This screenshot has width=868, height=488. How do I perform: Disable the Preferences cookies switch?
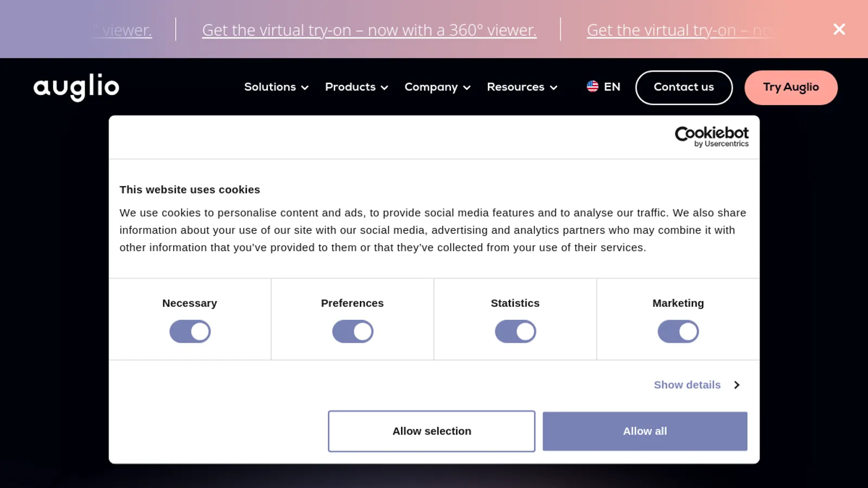(353, 331)
